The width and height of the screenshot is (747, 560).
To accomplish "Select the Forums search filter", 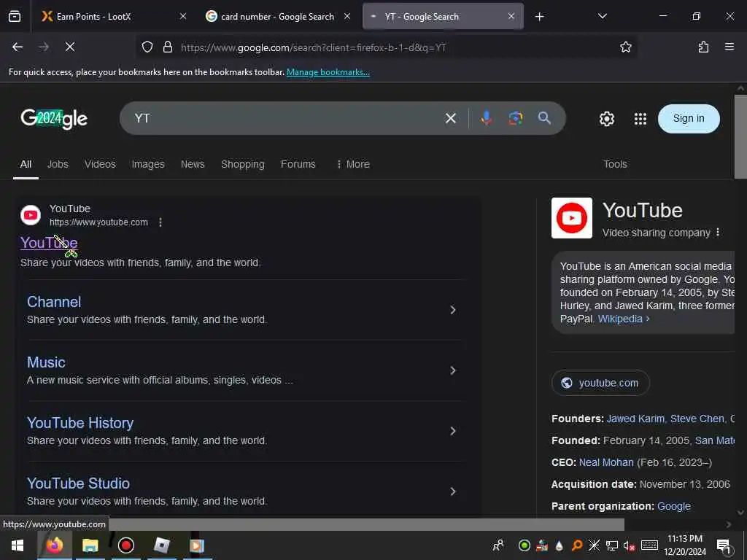I will (x=298, y=164).
